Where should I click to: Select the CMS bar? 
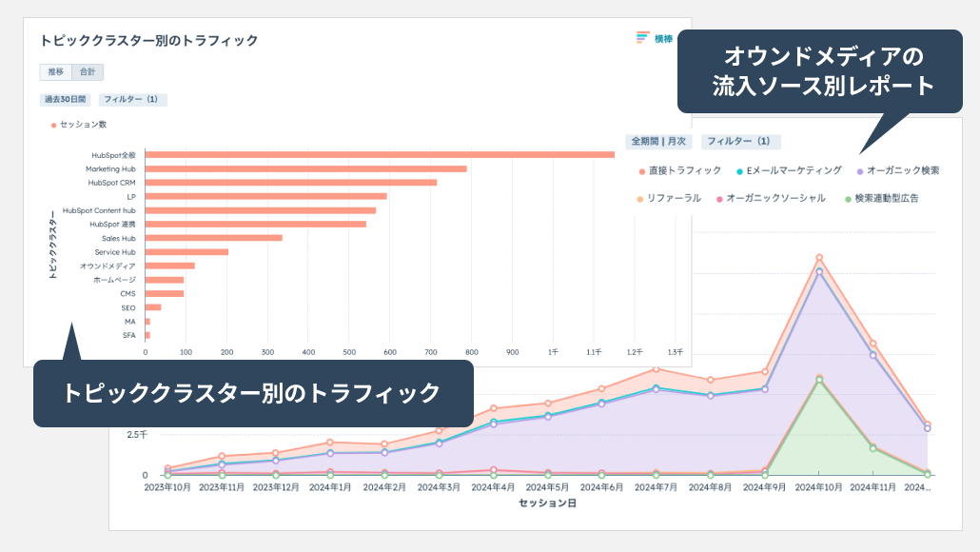(165, 294)
